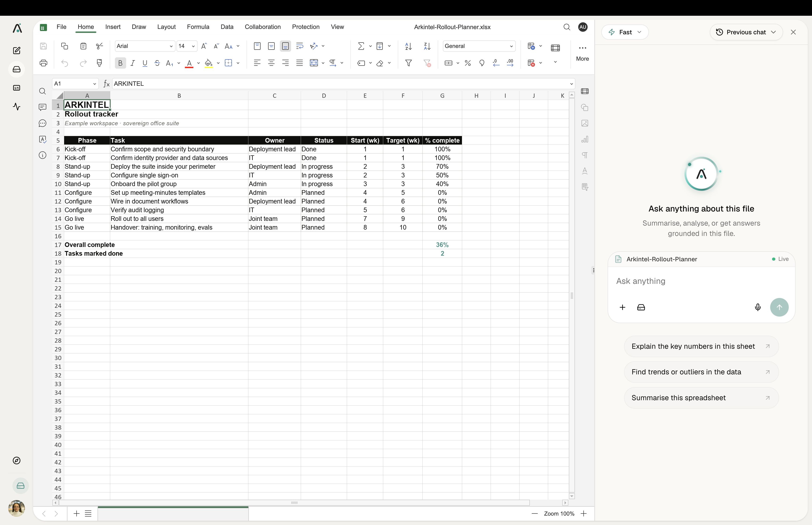Click the add sheet plus button
This screenshot has height=525, width=812.
(77, 514)
